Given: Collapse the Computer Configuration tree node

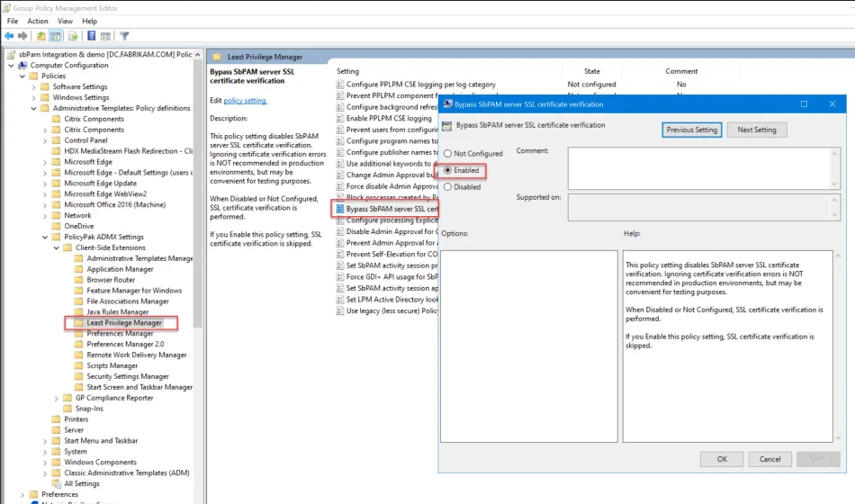Looking at the screenshot, I should (x=12, y=66).
